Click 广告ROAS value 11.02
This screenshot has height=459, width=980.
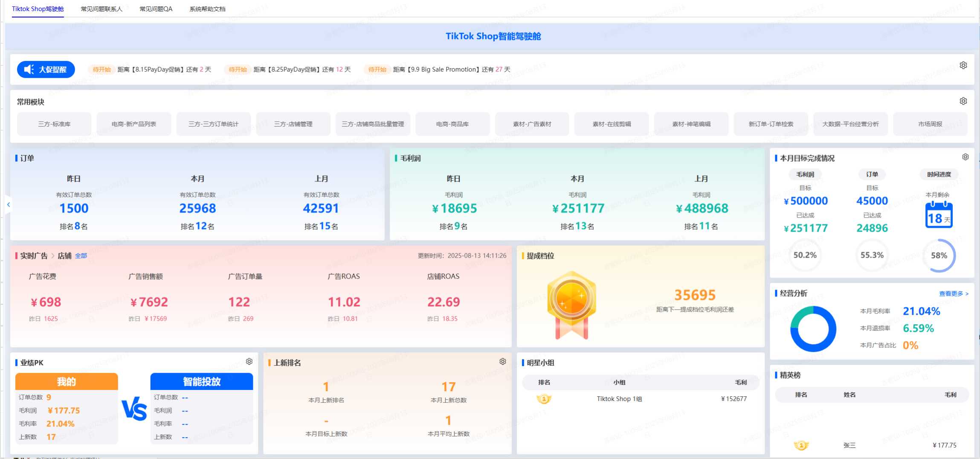click(344, 302)
